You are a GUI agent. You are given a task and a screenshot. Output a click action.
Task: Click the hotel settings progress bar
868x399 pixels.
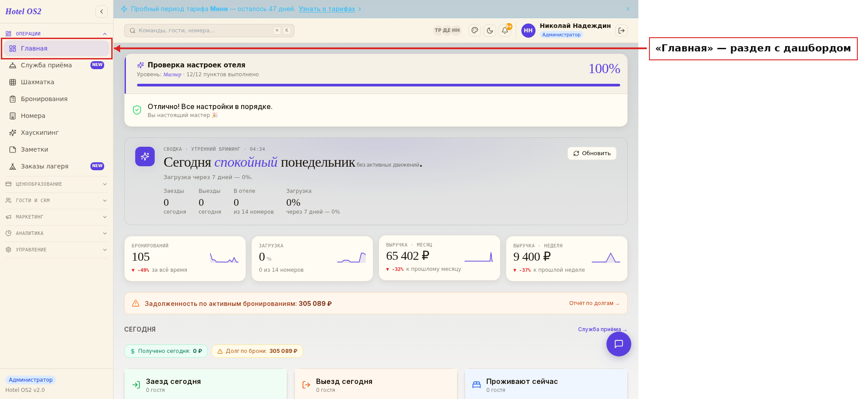pos(378,85)
